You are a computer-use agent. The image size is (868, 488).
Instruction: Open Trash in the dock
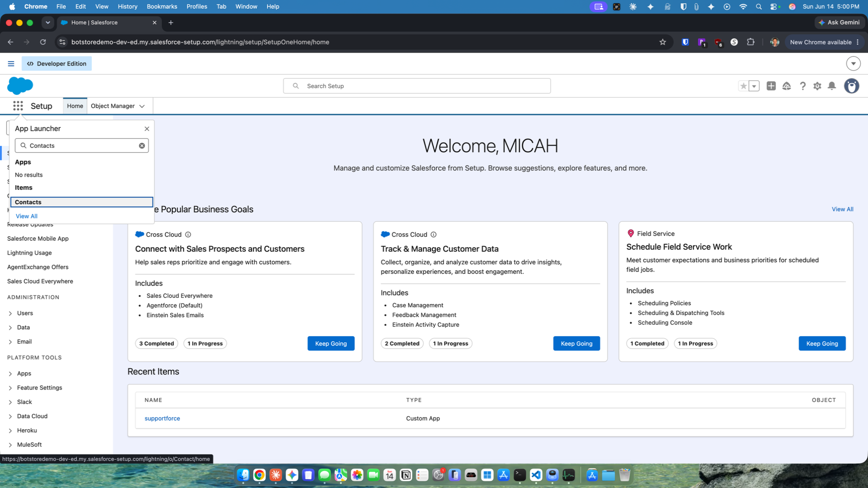[x=625, y=475]
